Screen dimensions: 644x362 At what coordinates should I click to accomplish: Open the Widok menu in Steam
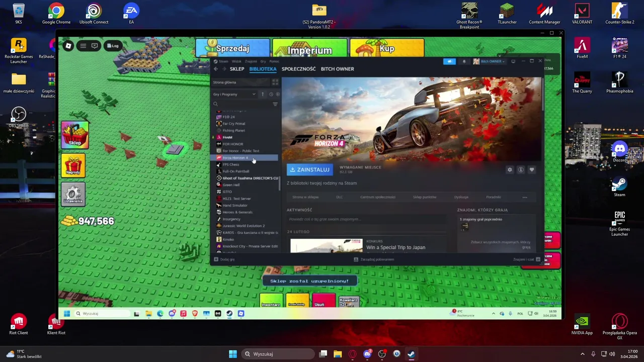(x=236, y=61)
